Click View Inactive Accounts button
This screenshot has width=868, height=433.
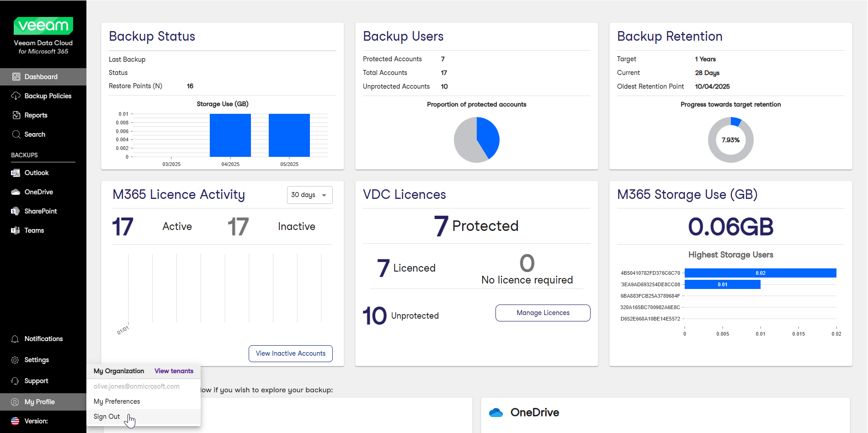(x=291, y=353)
